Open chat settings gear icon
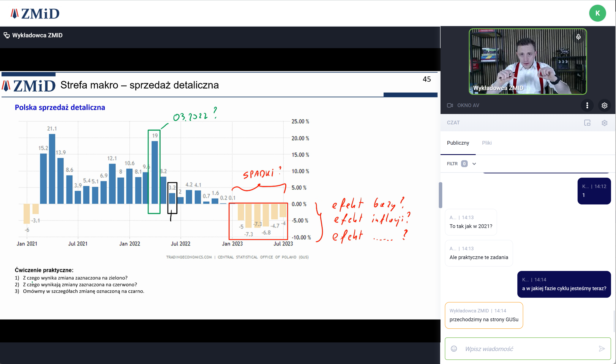 (x=605, y=123)
